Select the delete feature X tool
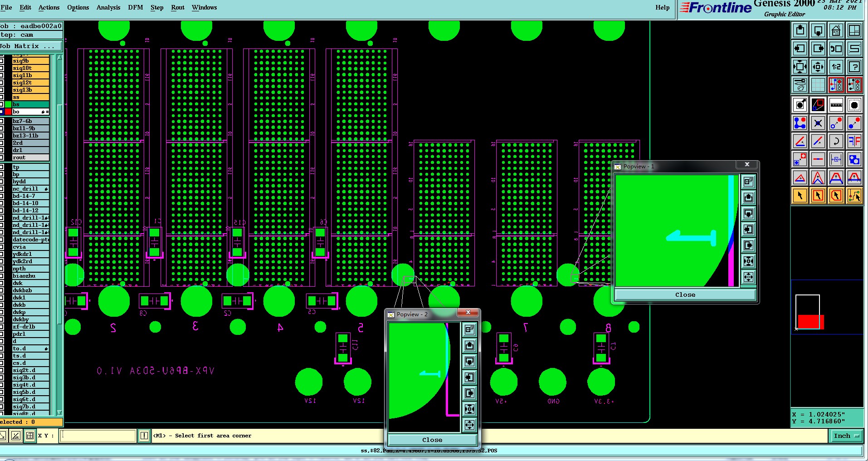This screenshot has width=868, height=461. click(818, 123)
